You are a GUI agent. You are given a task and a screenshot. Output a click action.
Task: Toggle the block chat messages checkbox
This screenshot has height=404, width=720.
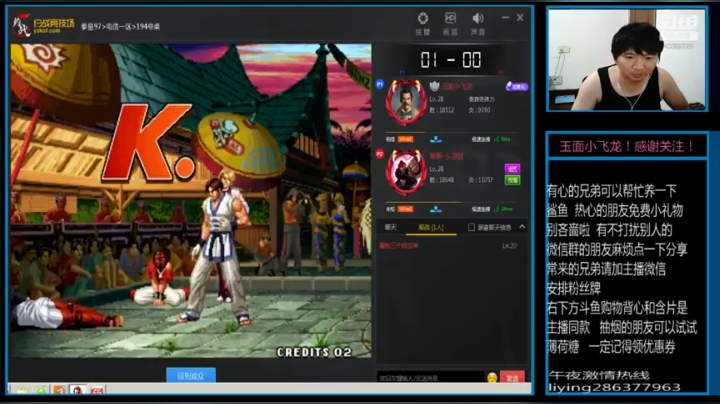pos(471,227)
